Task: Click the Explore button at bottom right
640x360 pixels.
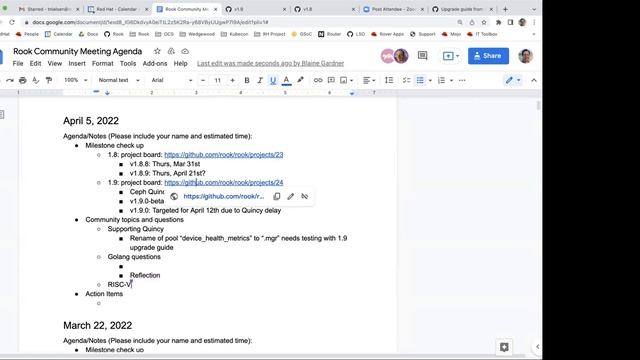Action: pyautogui.click(x=504, y=347)
